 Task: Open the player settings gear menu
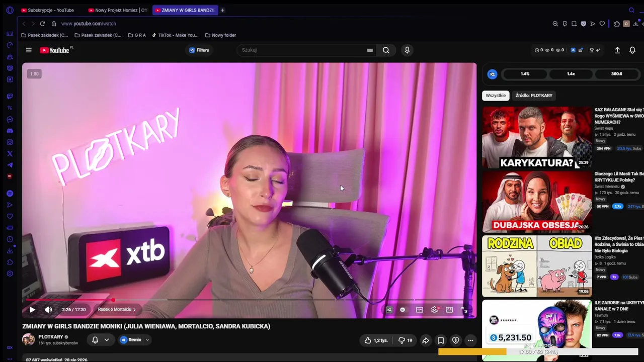coord(435,310)
